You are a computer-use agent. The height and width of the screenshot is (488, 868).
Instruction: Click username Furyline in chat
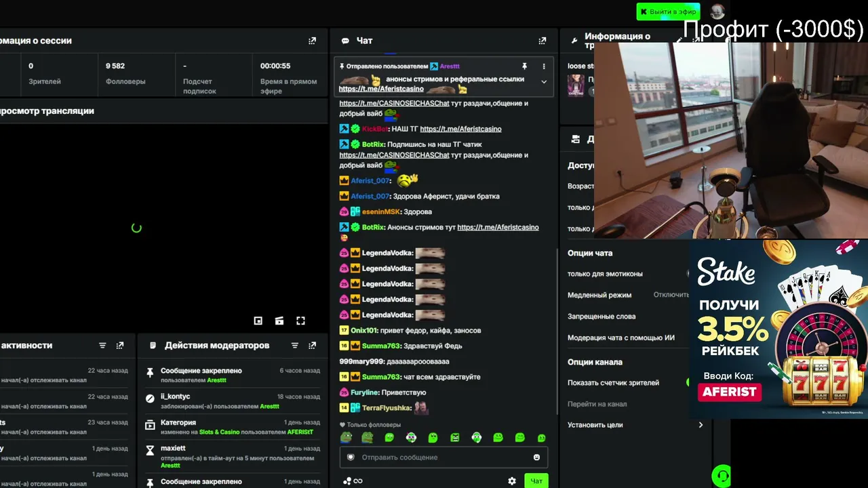click(x=364, y=392)
